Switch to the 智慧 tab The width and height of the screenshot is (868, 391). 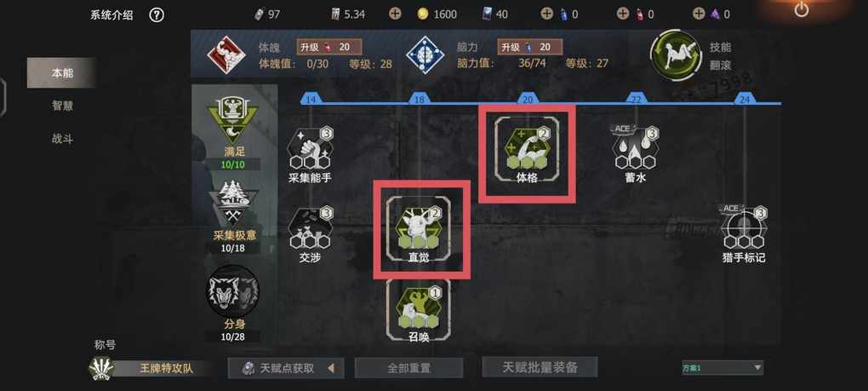62,106
